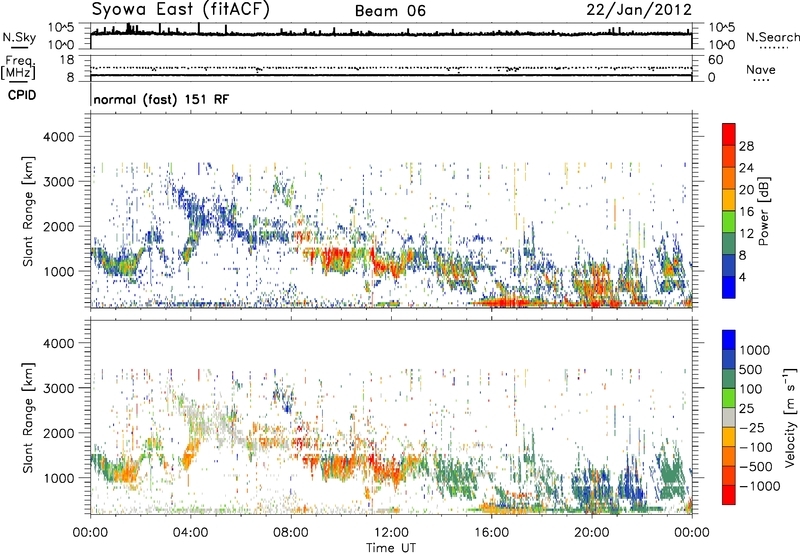The height and width of the screenshot is (554, 800).
Task: Click the 'Syowa East (fitACF)' title
Action: (180, 9)
